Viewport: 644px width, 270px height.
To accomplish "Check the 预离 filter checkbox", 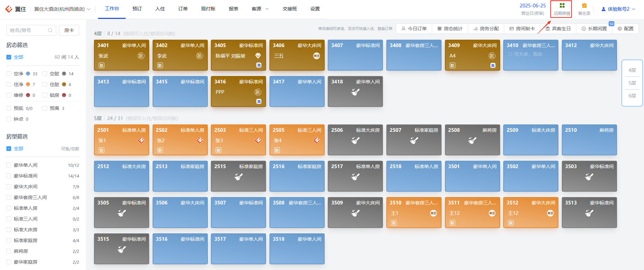I will tap(45, 108).
